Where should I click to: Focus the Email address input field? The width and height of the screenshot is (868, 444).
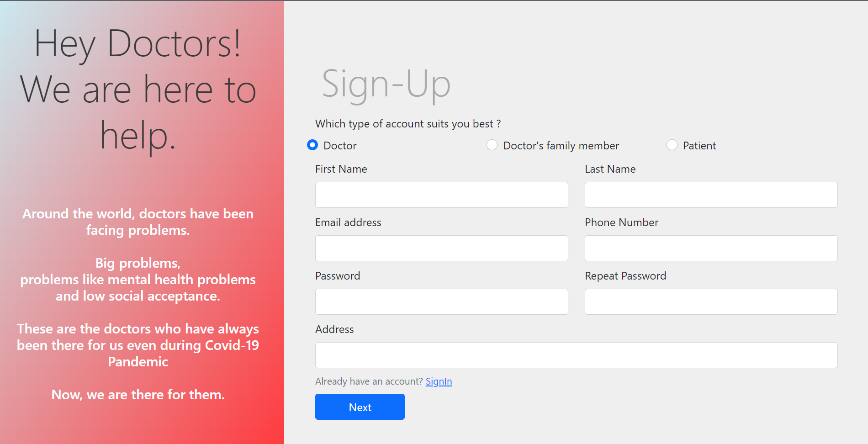point(442,248)
